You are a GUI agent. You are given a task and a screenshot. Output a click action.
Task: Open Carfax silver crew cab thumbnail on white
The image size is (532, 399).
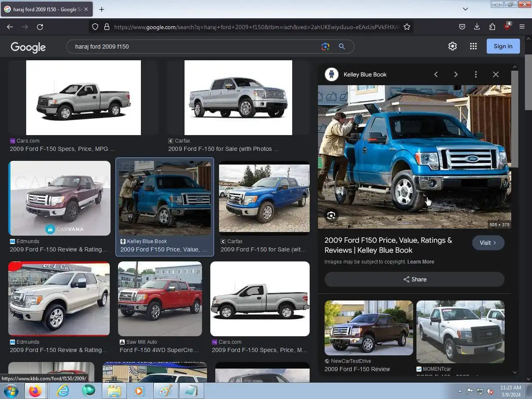coord(238,98)
